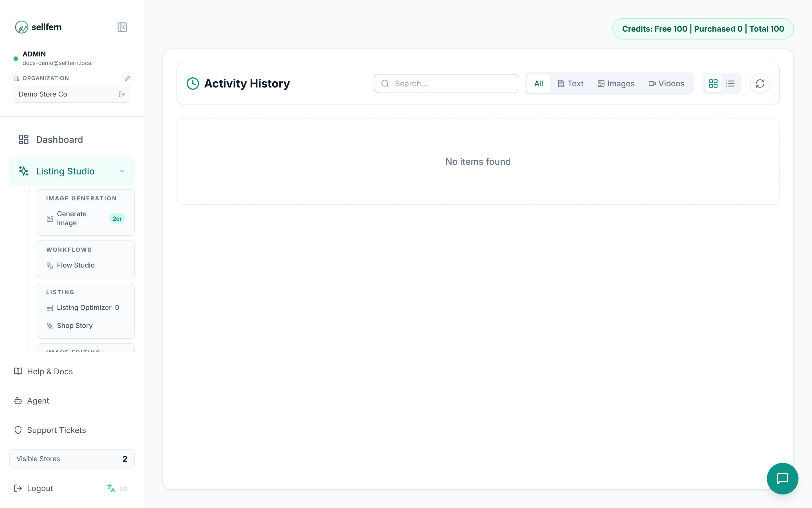Open the Dashboard page

click(x=72, y=139)
